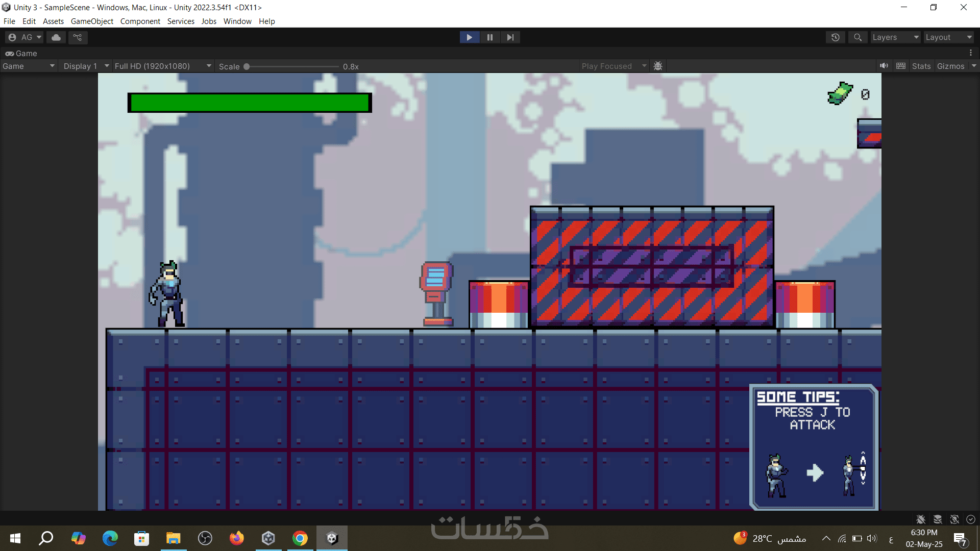Viewport: 980px width, 551px height.
Task: Pause the running game
Action: [490, 37]
